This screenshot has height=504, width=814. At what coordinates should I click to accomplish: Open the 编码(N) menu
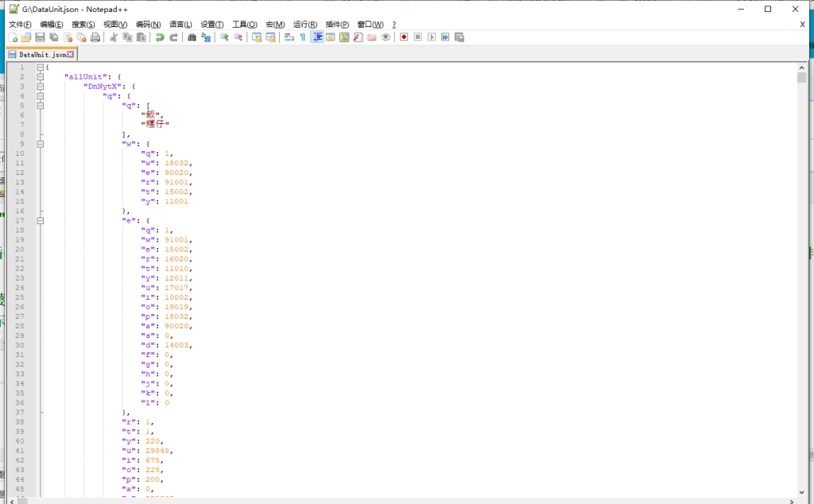[x=149, y=25]
